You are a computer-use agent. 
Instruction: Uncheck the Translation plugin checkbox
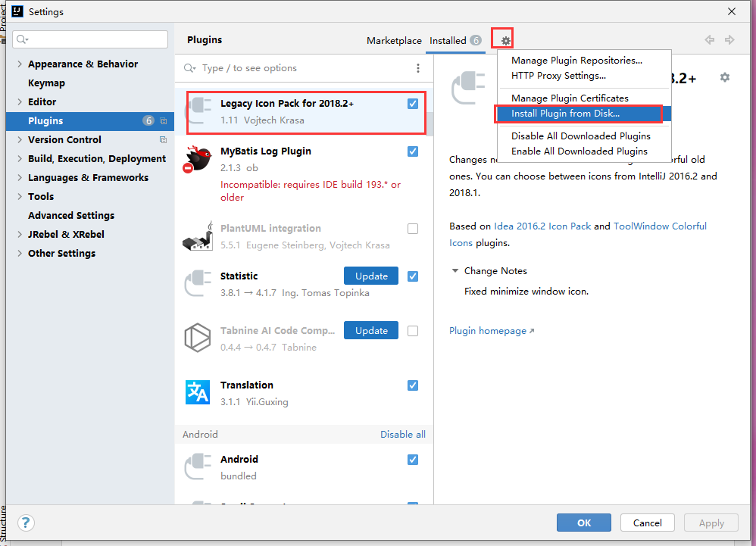coord(413,385)
